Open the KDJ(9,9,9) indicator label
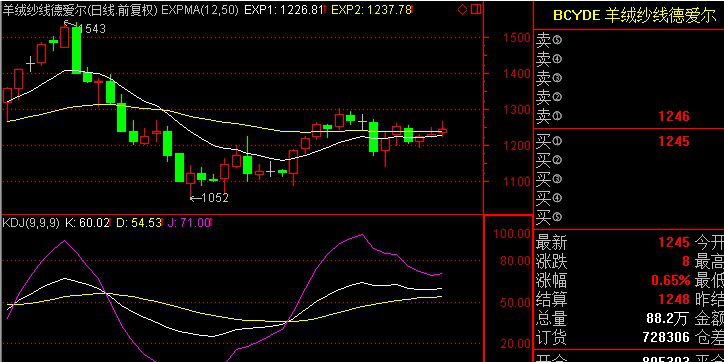 pos(31,223)
